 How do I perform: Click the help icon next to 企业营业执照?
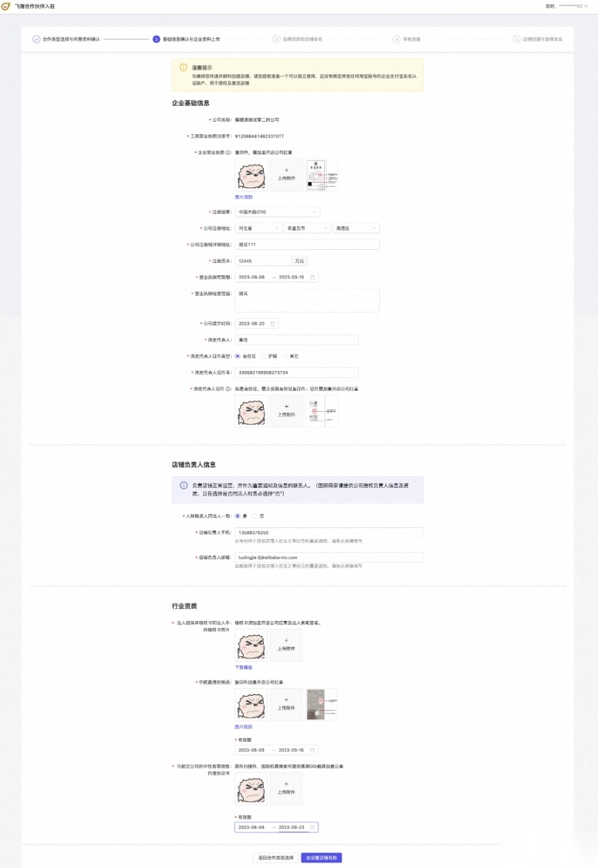click(228, 152)
